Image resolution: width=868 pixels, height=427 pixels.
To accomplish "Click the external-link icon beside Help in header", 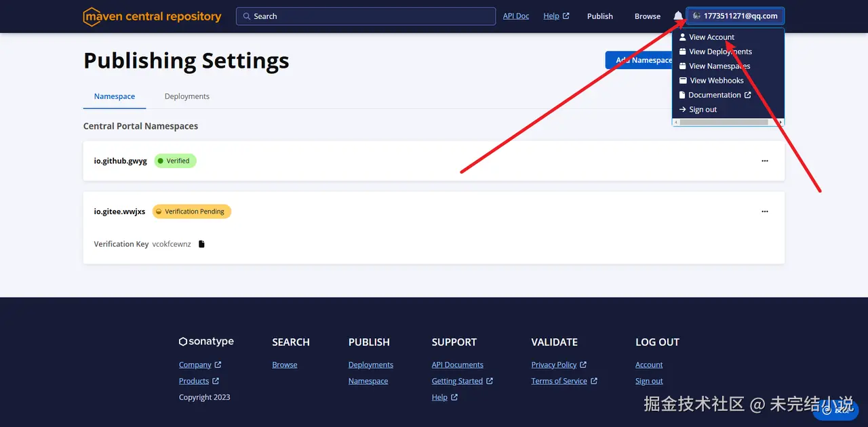I will point(566,16).
